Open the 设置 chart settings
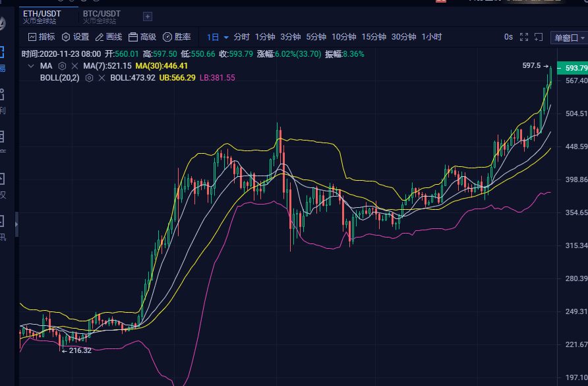Screen dimensions: 588x386 point(75,37)
